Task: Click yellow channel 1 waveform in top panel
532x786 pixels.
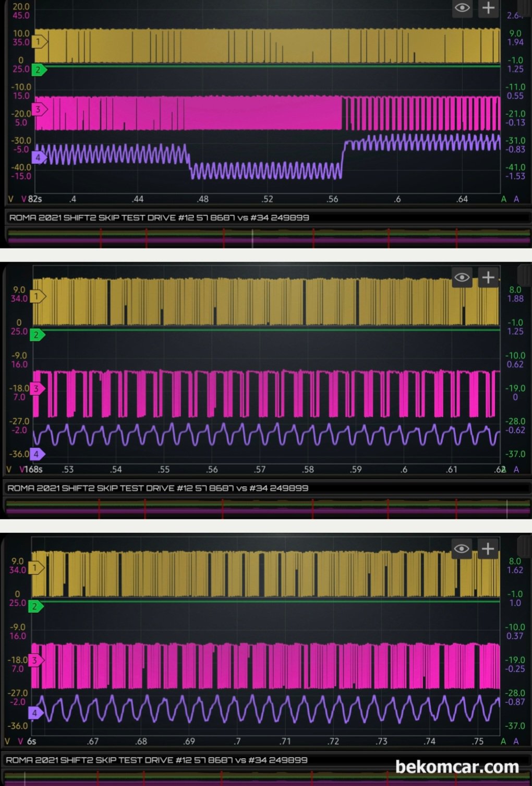Action: pos(267,46)
